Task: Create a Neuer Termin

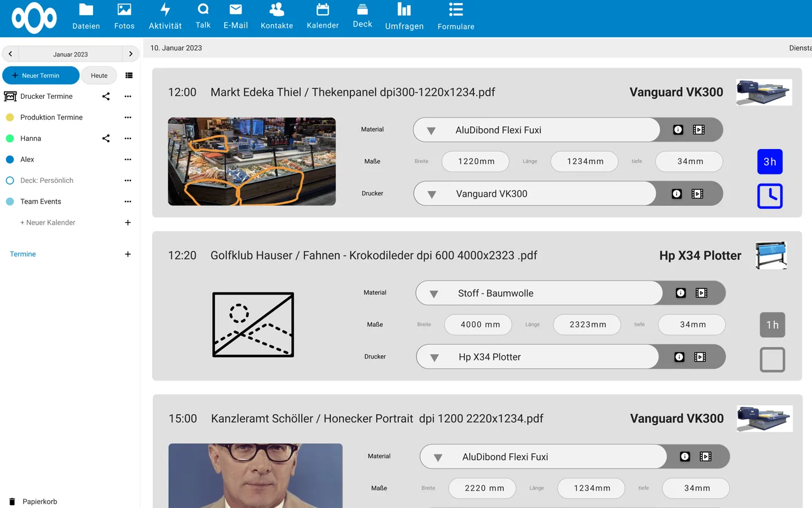Action: 41,76
